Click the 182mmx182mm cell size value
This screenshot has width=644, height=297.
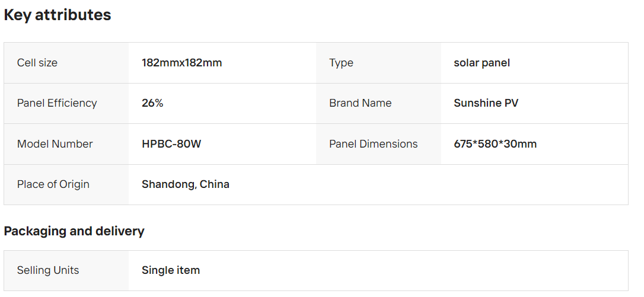[181, 63]
